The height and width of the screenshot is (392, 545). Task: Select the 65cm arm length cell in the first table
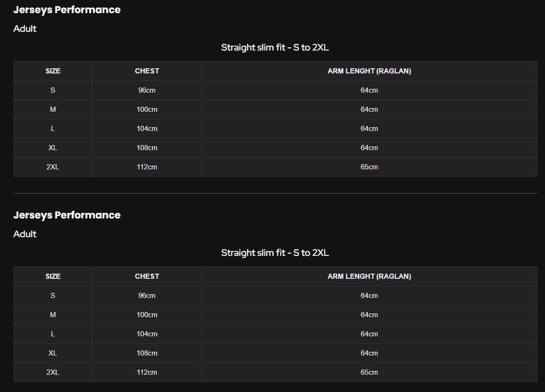(x=369, y=167)
